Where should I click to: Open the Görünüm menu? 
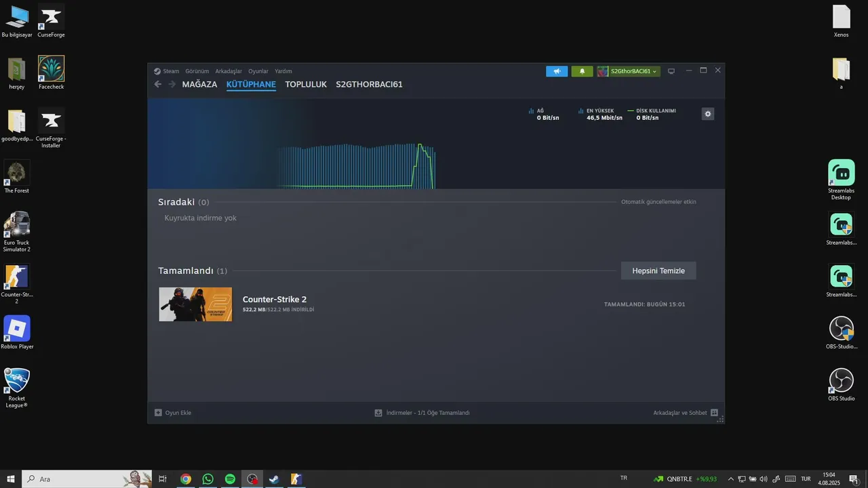pos(197,71)
